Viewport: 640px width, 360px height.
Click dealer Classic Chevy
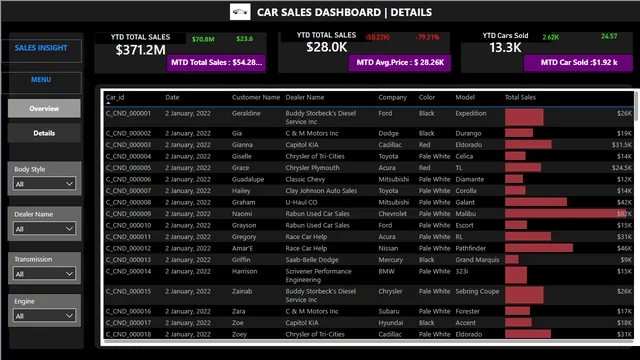[x=305, y=179]
